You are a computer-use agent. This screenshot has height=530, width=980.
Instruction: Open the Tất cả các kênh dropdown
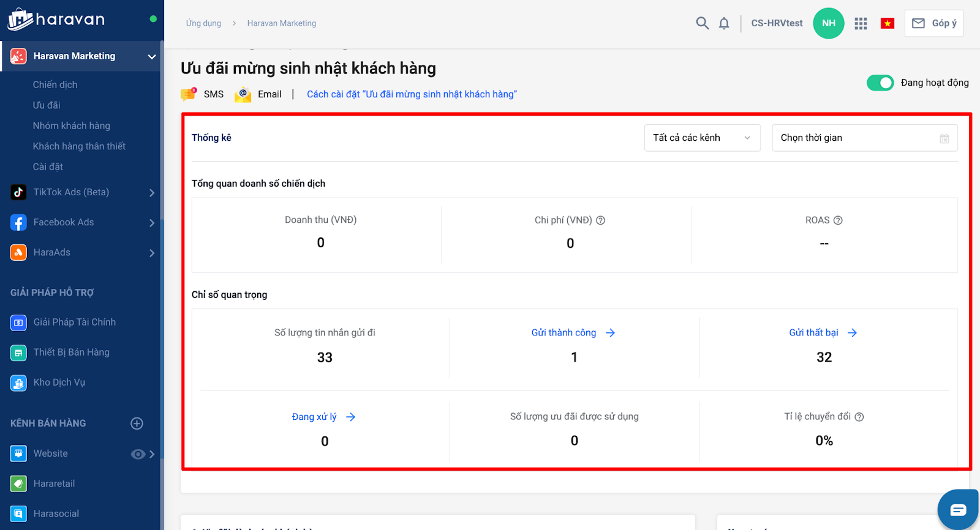point(703,138)
